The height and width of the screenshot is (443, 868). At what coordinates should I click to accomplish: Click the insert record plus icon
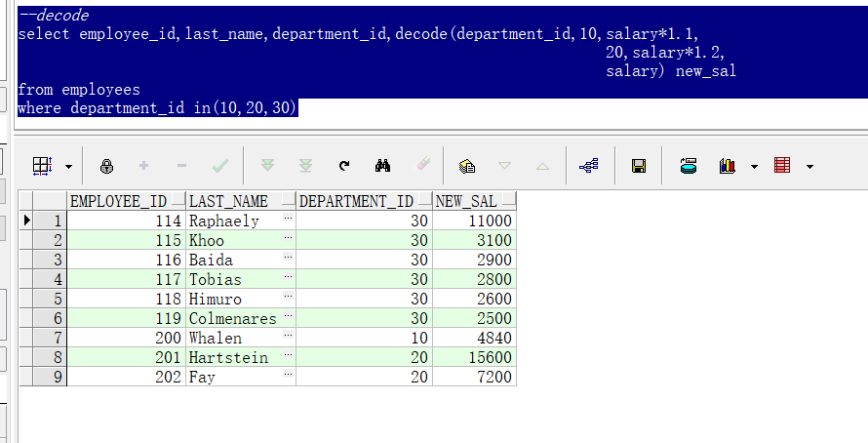pyautogui.click(x=144, y=165)
